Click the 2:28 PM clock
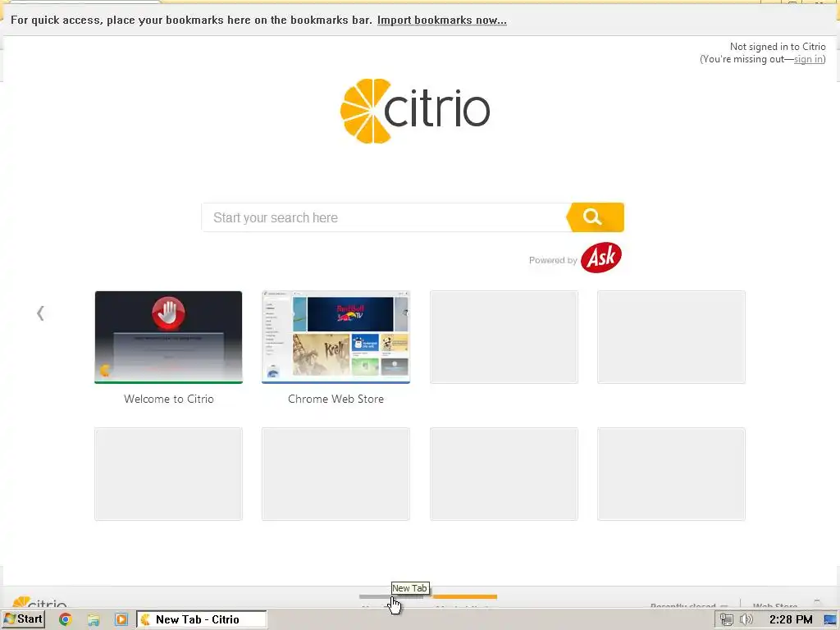 click(x=791, y=619)
